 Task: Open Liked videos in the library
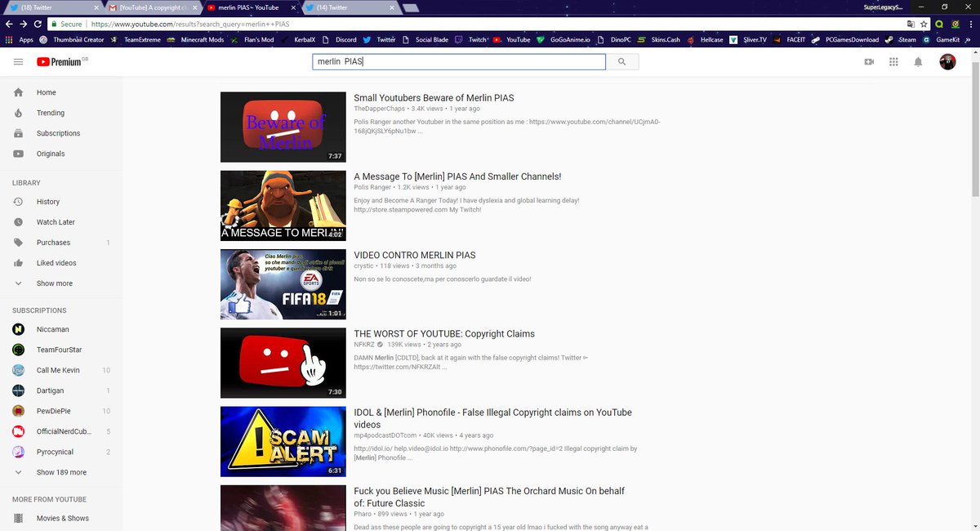click(x=61, y=263)
